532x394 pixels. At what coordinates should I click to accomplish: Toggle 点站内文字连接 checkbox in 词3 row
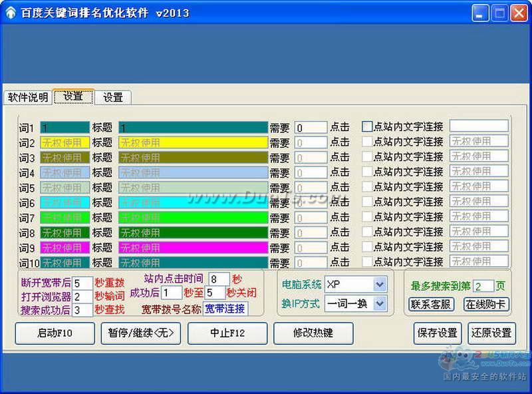point(367,156)
